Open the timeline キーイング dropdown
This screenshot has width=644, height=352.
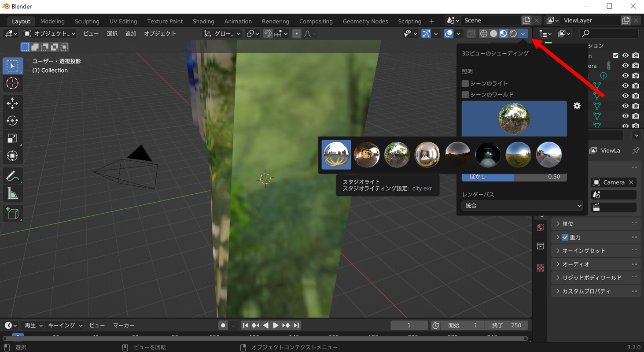point(65,325)
